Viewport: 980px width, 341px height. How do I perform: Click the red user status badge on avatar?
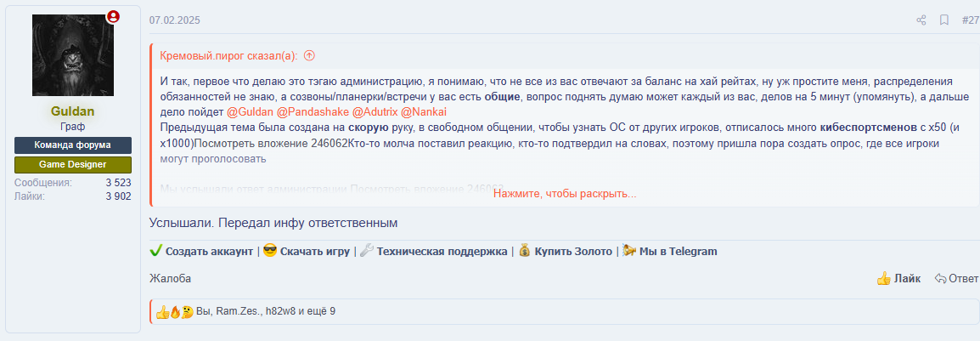click(113, 16)
